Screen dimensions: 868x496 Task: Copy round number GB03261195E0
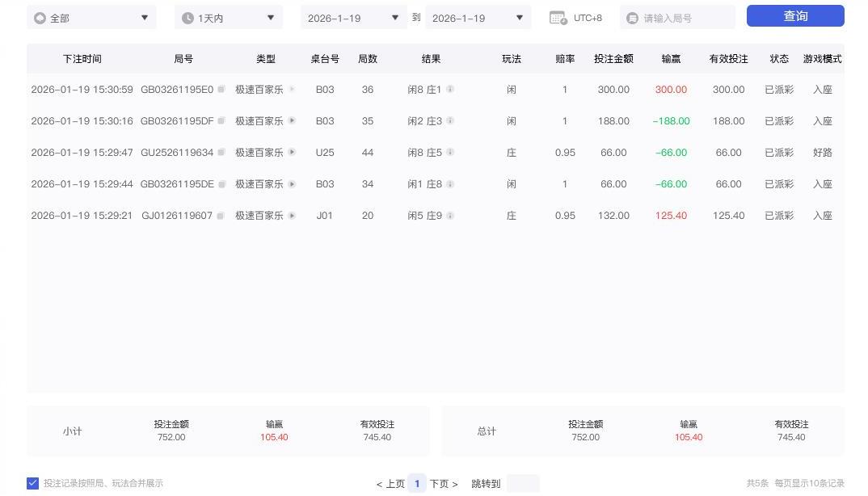coord(221,90)
